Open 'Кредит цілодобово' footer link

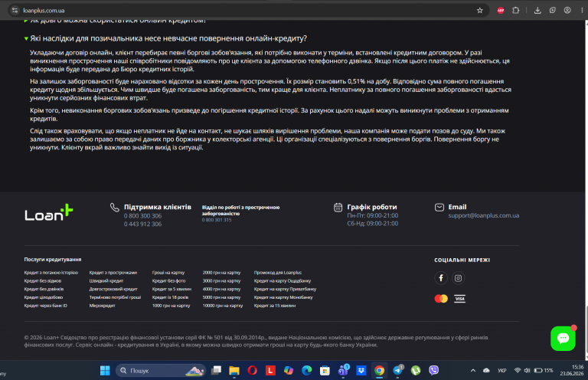point(44,297)
